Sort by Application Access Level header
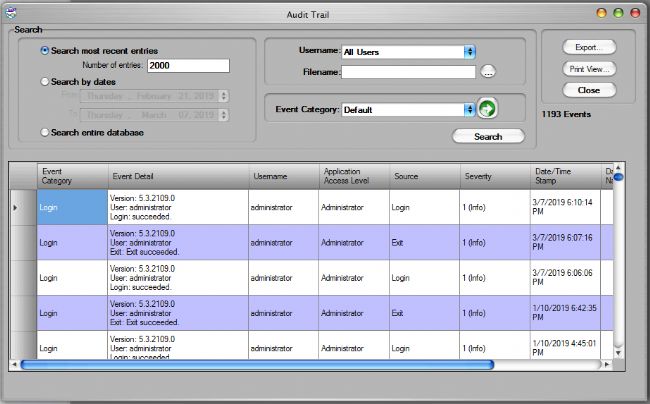The height and width of the screenshot is (404, 650). 354,176
